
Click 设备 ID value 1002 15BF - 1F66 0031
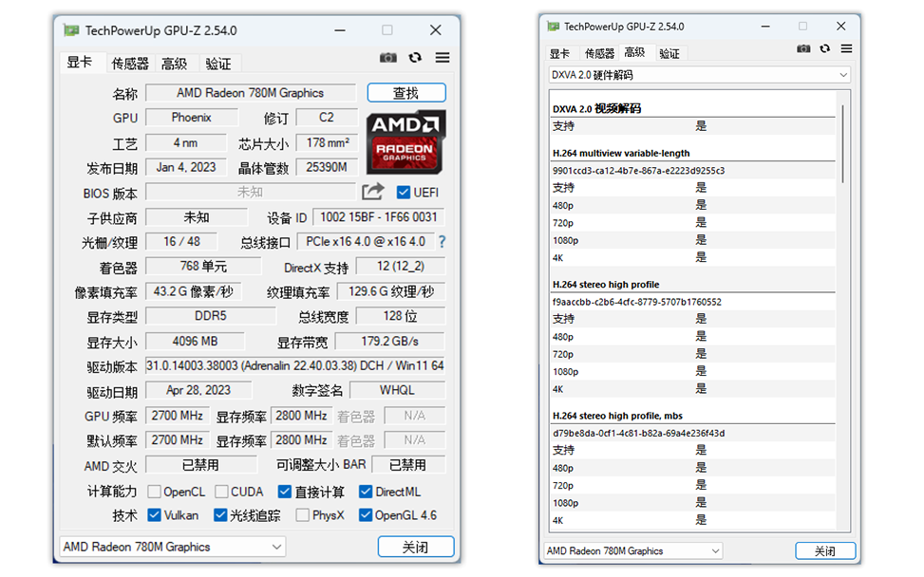coord(378,217)
